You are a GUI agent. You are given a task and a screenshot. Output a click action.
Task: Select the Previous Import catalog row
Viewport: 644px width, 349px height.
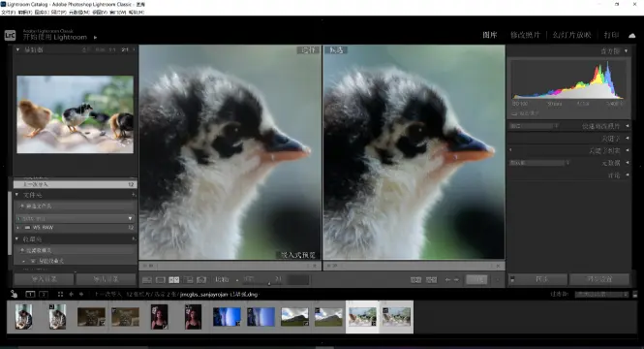pyautogui.click(x=76, y=184)
